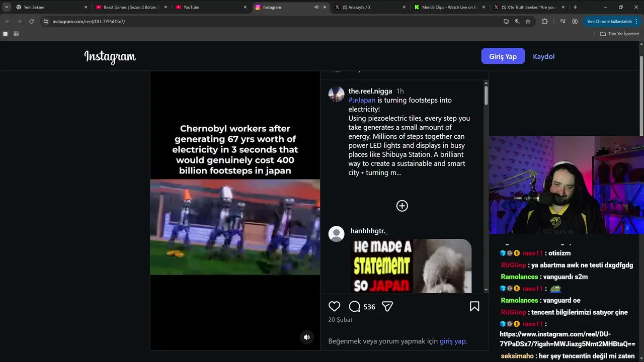The height and width of the screenshot is (362, 644).
Task: Click the comments panel scrollbar thumb
Action: pyautogui.click(x=486, y=96)
